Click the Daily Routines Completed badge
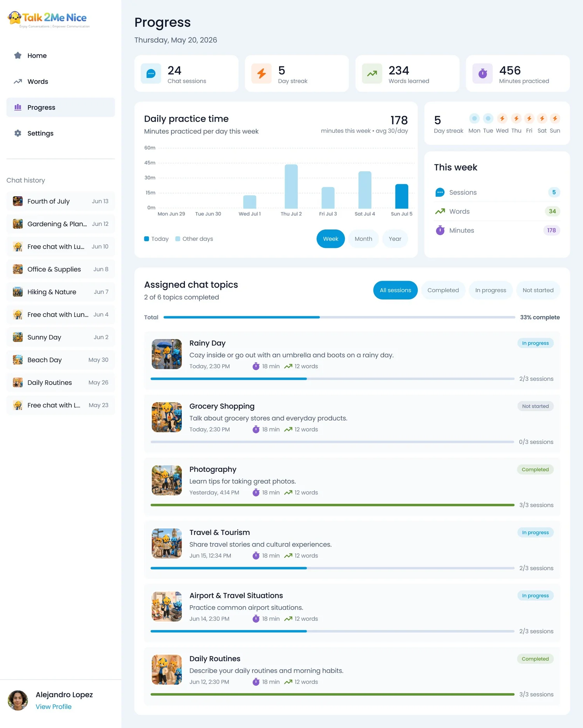The height and width of the screenshot is (728, 583). coord(535,659)
